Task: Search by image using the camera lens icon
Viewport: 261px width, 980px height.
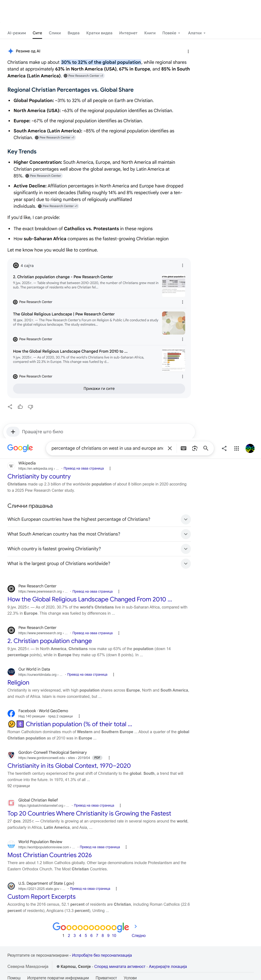Action: click(x=195, y=448)
